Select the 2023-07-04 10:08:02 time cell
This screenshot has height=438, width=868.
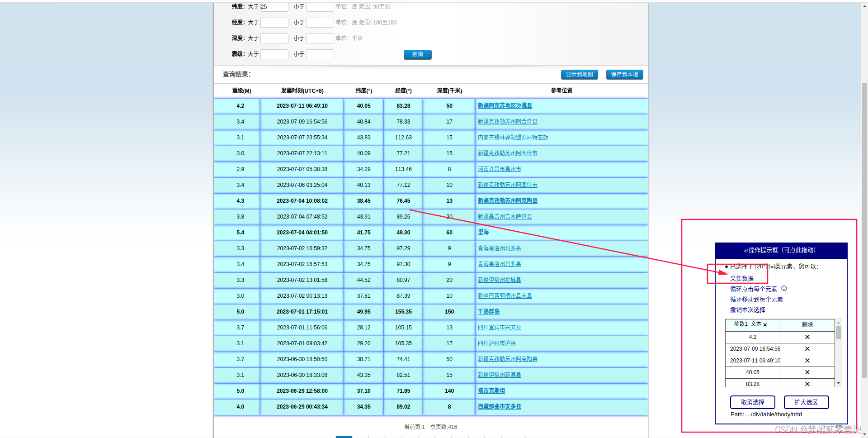tap(302, 201)
